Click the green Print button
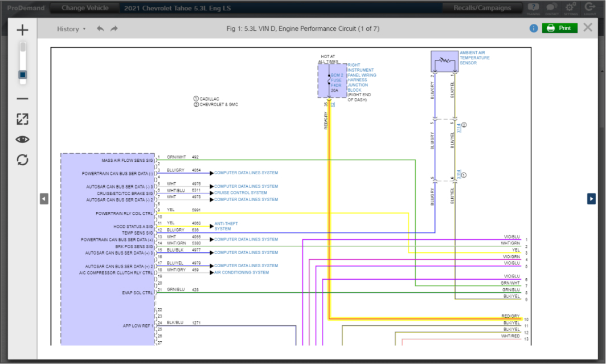Viewport: 606px width, 364px height. (559, 28)
